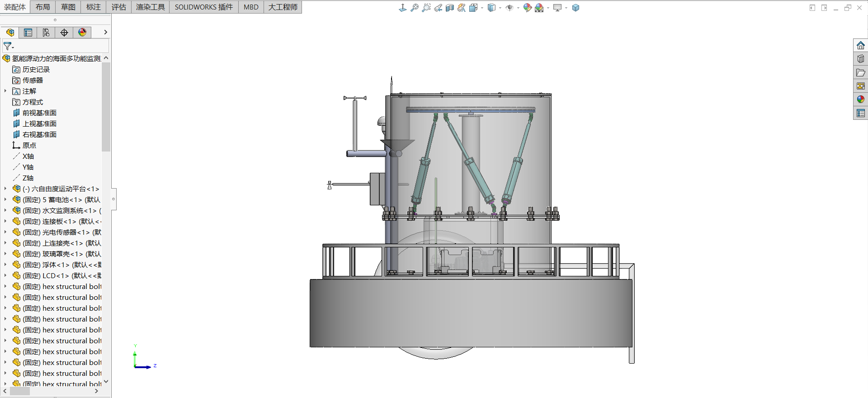Open the ConfigurationManager tab icon
This screenshot has width=868, height=398.
pyautogui.click(x=46, y=33)
